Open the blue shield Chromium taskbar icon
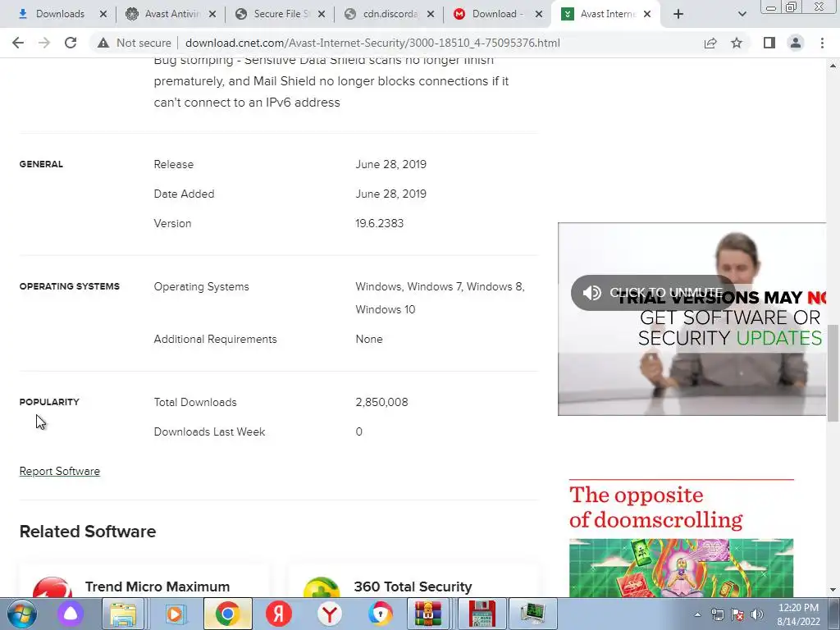Screen dimensions: 840x630 point(381,614)
